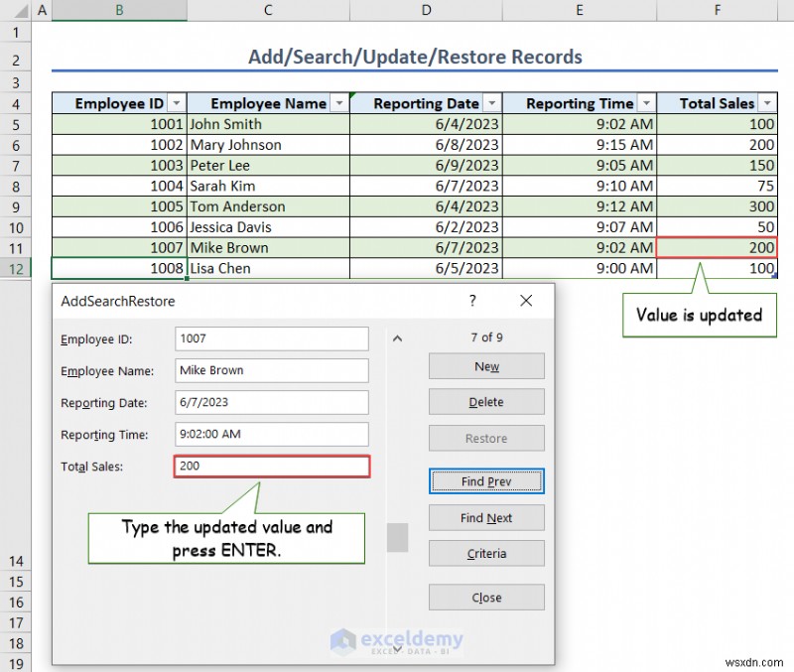Click the scroll up arrow in the form
The image size is (794, 672).
(398, 338)
